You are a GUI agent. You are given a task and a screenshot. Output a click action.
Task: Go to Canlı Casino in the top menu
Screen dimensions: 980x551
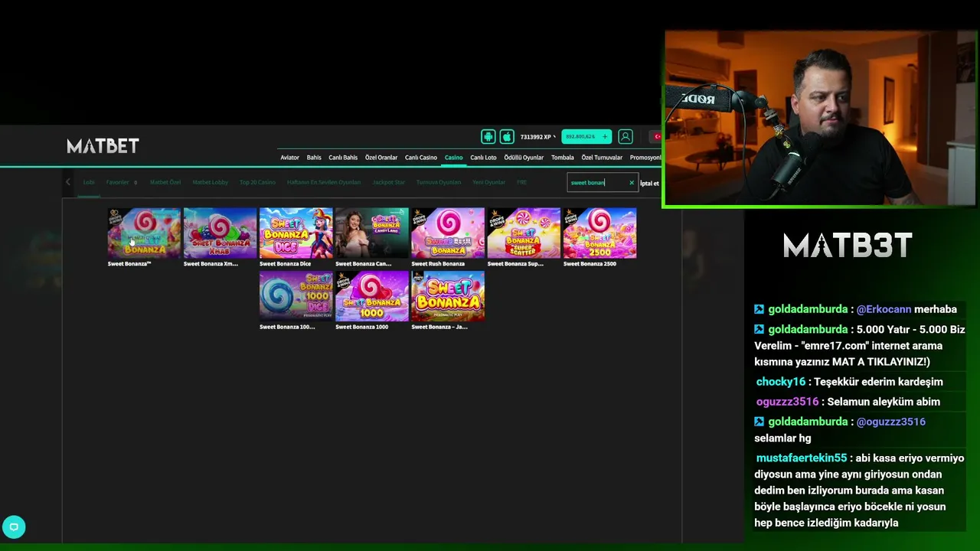[x=421, y=158]
